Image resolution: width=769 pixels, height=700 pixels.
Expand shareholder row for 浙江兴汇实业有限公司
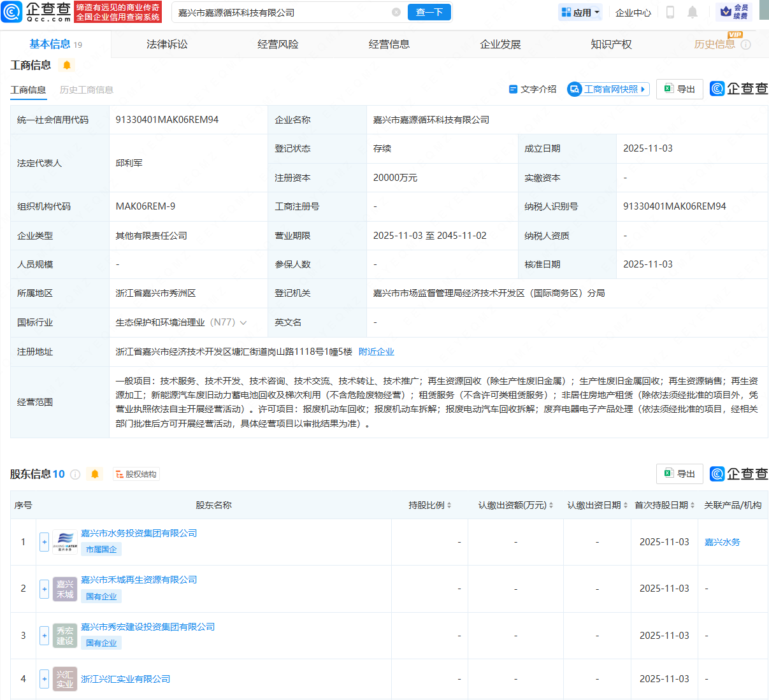(x=44, y=679)
